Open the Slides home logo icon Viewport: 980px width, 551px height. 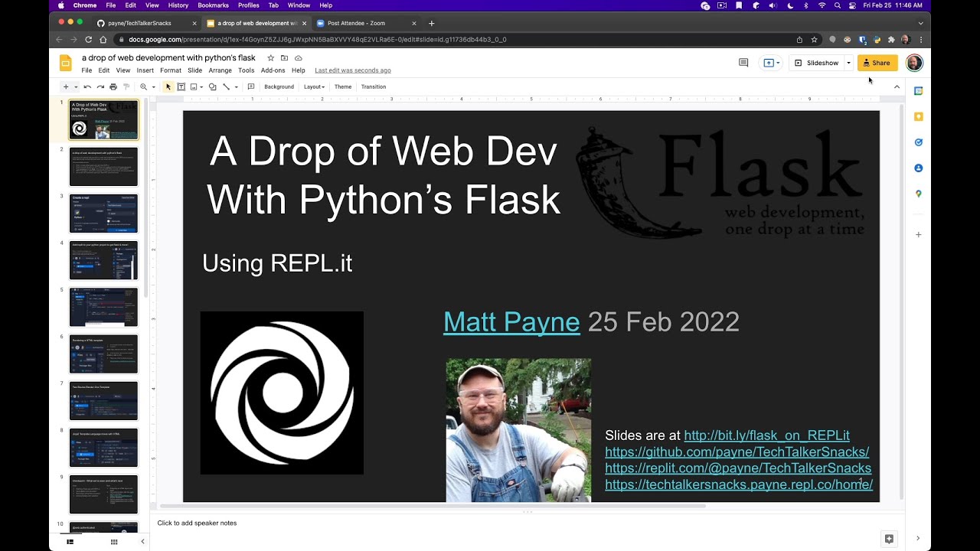coord(66,63)
